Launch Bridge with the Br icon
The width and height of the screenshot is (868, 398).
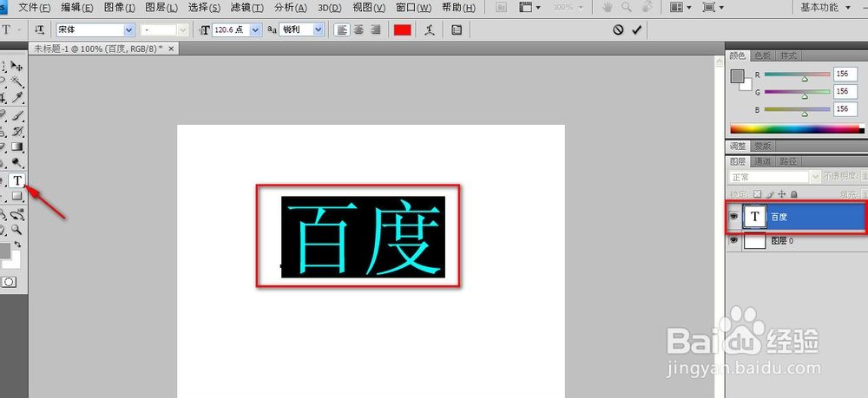(502, 7)
